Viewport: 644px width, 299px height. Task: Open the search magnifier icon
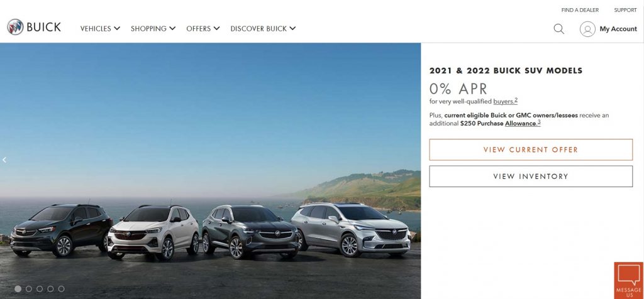pos(558,29)
